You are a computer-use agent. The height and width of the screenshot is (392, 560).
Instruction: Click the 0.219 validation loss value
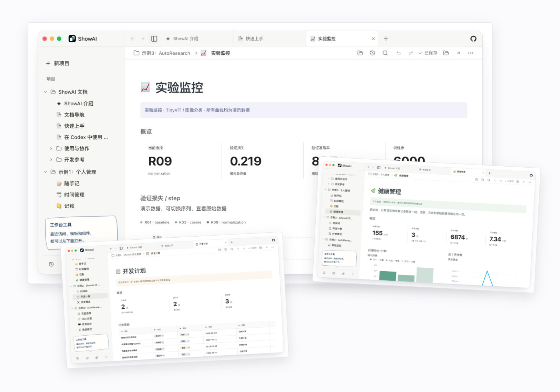click(x=246, y=161)
